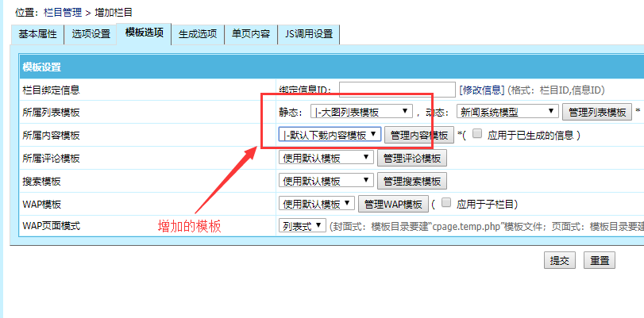Open the JS调用设置 tab

(x=309, y=34)
